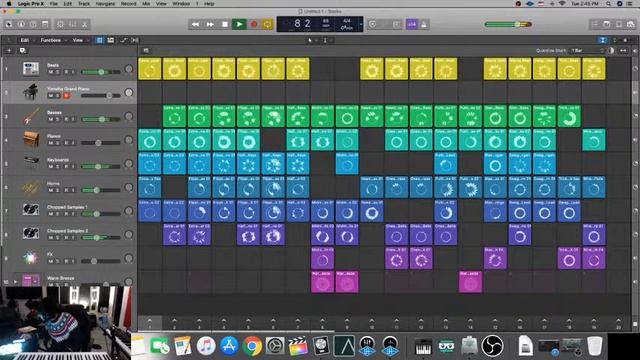Click the Horns track icon
Screen dimensions: 640x360
pyautogui.click(x=31, y=187)
